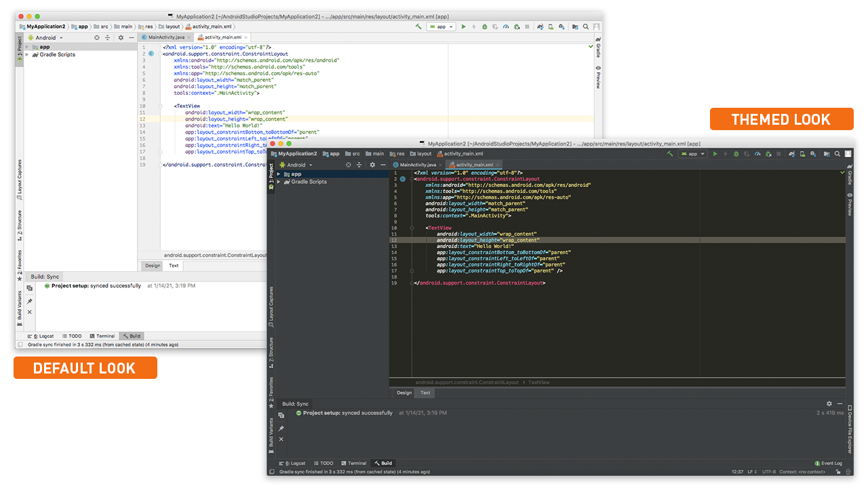Image resolution: width=868 pixels, height=488 pixels.
Task: Click Debug app bug icon in themed window
Action: pyautogui.click(x=736, y=154)
